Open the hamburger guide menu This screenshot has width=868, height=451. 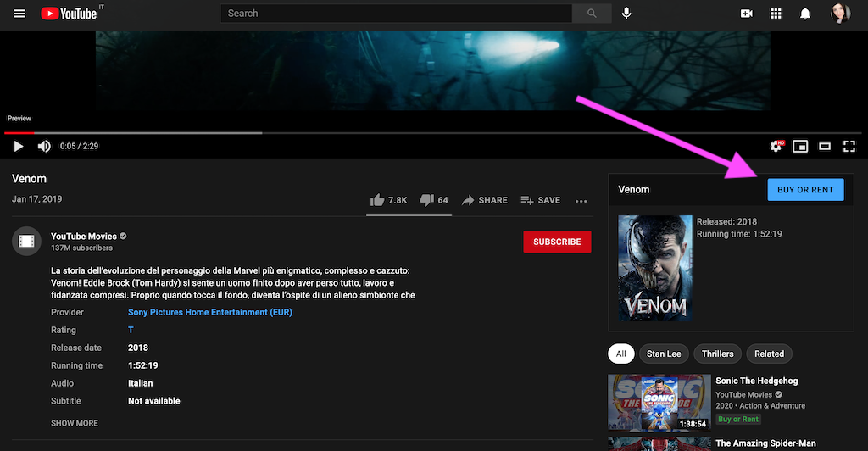[19, 14]
